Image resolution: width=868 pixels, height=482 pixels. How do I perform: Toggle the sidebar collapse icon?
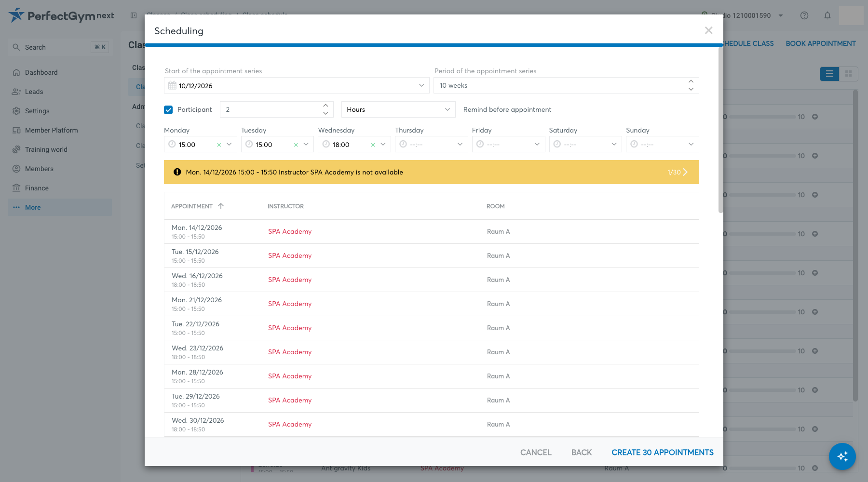click(x=134, y=15)
